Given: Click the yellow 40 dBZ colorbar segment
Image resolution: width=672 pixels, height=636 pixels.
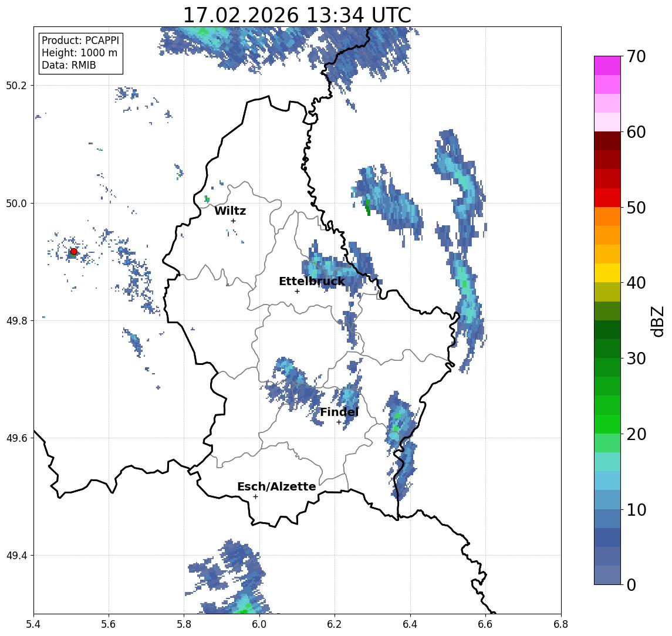Looking at the screenshot, I should pos(607,273).
